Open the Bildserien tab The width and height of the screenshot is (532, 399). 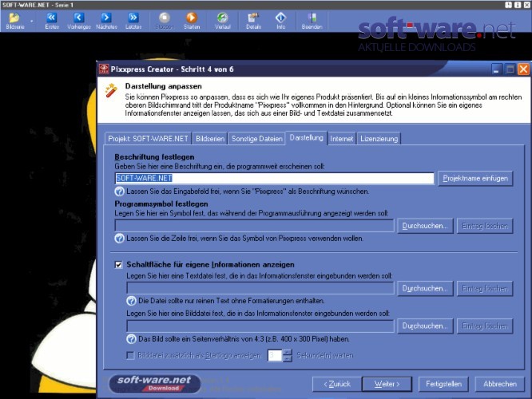click(210, 139)
